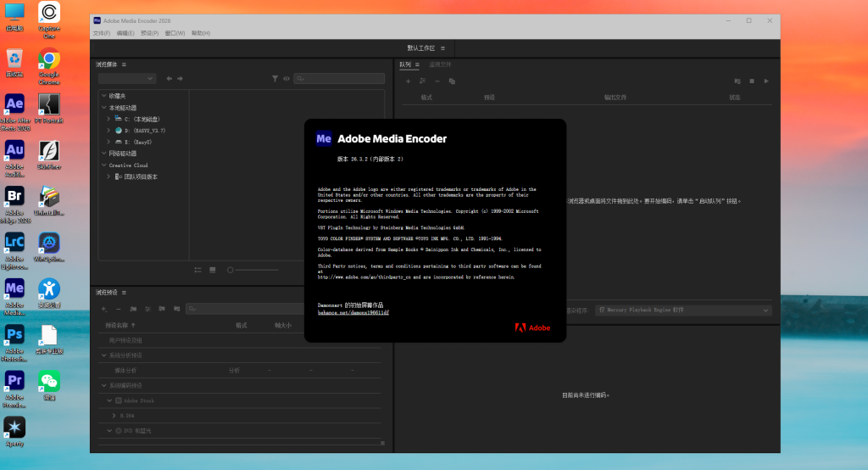Click the Output File column header in Queue
This screenshot has width=868, height=470.
(615, 97)
